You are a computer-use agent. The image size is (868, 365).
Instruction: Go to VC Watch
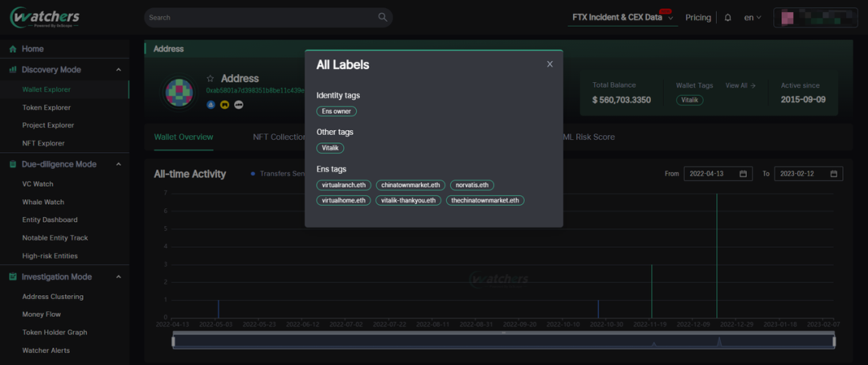[38, 184]
